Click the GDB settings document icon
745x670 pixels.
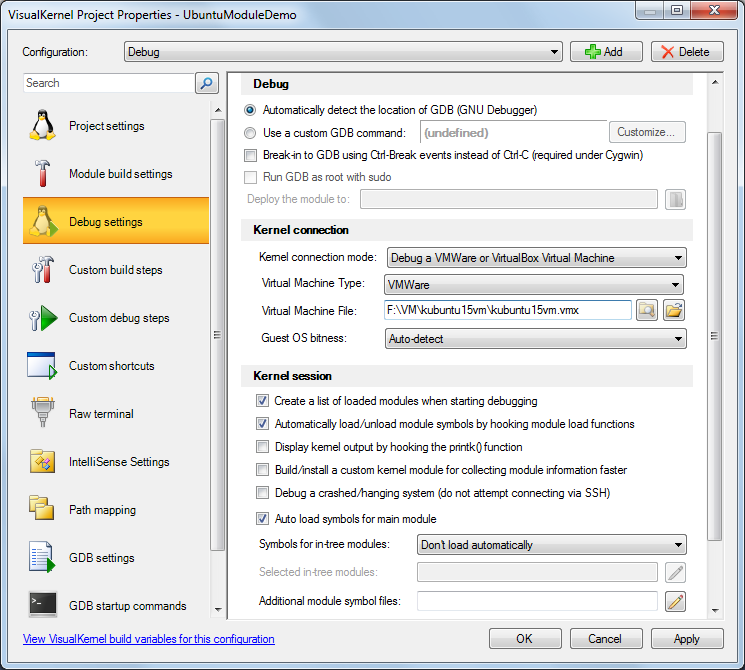(x=42, y=557)
